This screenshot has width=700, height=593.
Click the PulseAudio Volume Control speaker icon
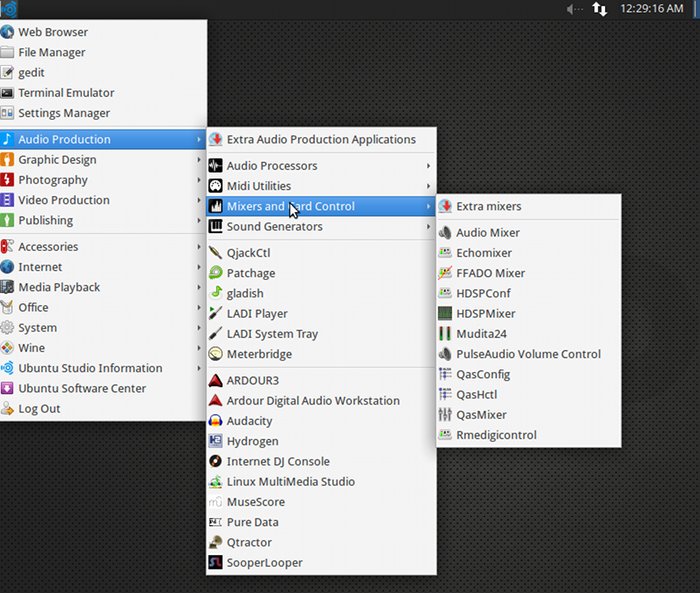(x=445, y=354)
